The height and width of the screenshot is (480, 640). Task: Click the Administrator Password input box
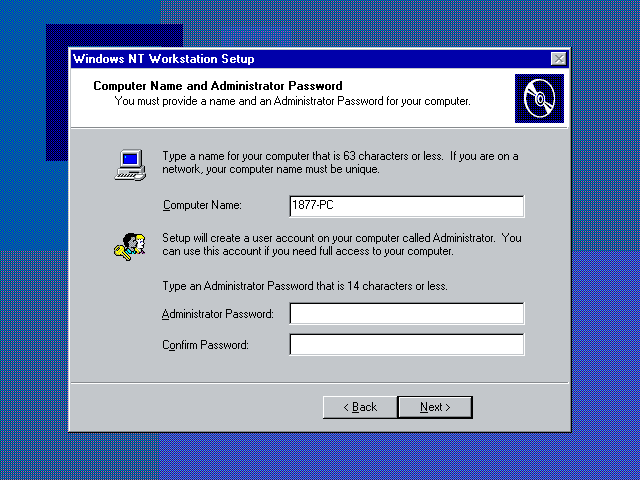pos(407,313)
